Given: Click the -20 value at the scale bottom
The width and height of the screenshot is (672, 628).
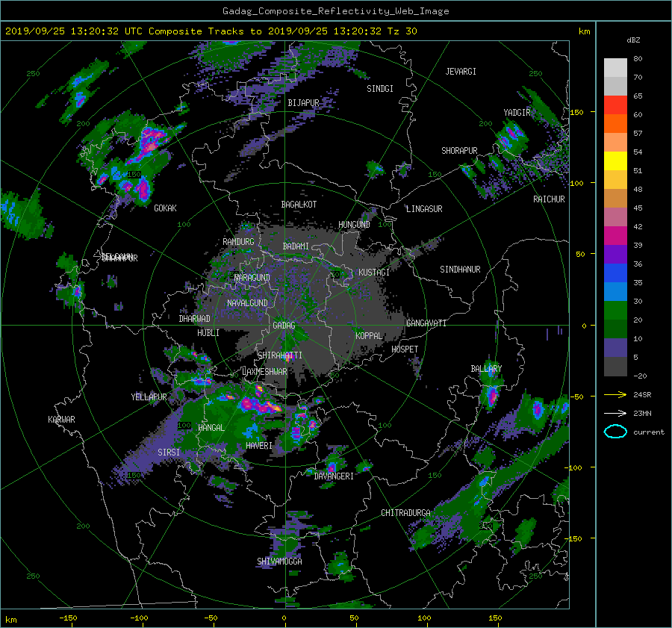Looking at the screenshot, I should tap(639, 376).
